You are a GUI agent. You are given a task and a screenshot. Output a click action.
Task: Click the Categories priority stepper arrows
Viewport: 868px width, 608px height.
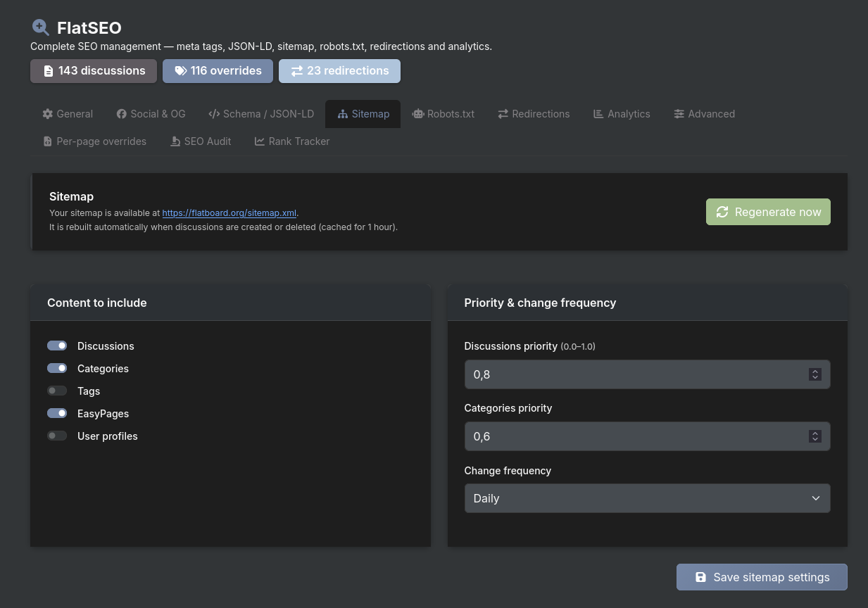click(814, 436)
